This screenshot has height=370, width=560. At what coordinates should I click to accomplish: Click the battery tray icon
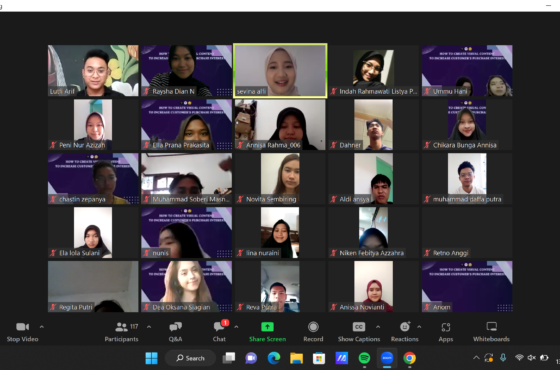coord(544,358)
